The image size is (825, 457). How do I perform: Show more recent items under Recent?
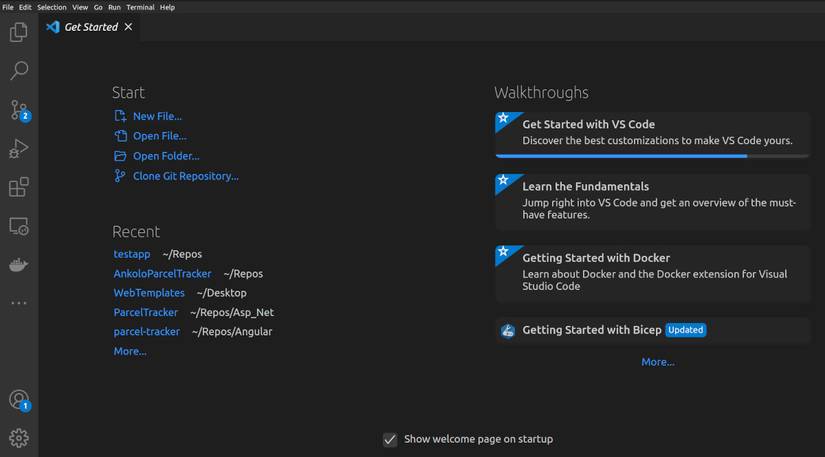coord(130,351)
